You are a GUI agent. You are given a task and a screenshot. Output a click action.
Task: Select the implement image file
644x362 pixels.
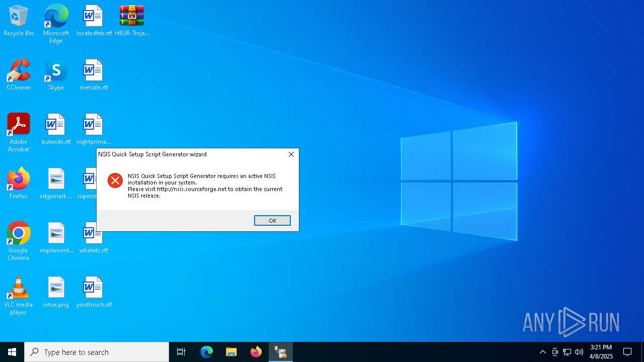[x=56, y=238]
